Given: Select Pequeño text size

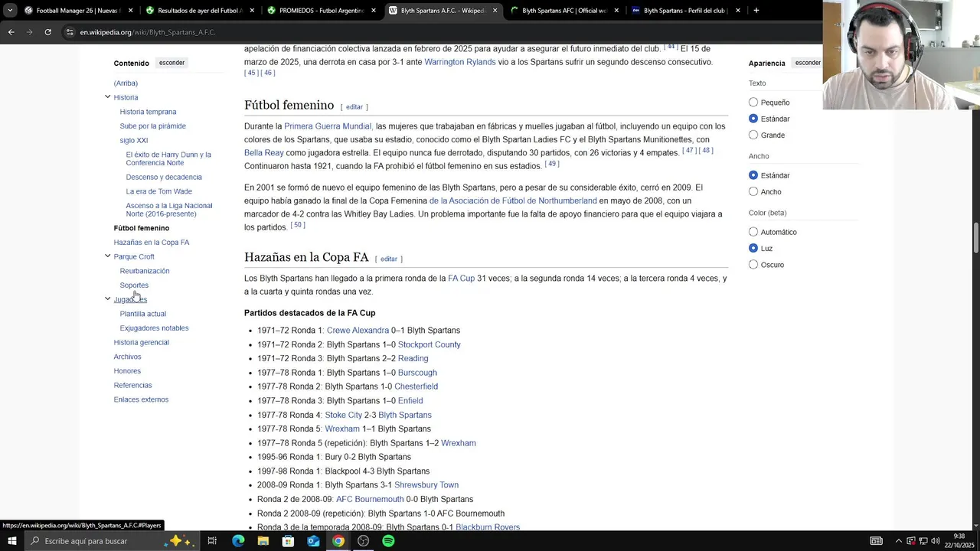Looking at the screenshot, I should (x=753, y=103).
